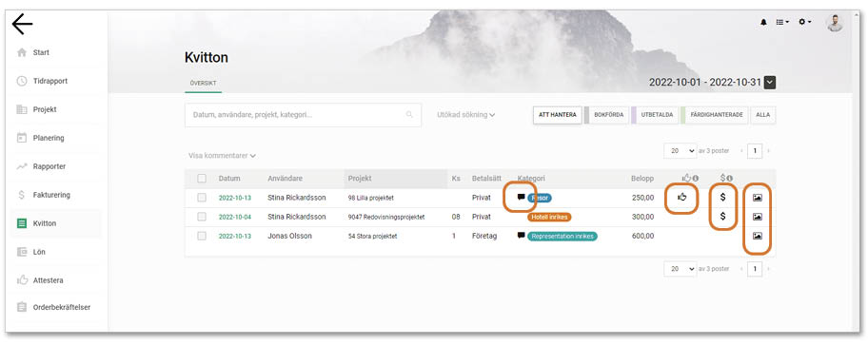Select the ALLA filter
868x345 pixels.
762,115
